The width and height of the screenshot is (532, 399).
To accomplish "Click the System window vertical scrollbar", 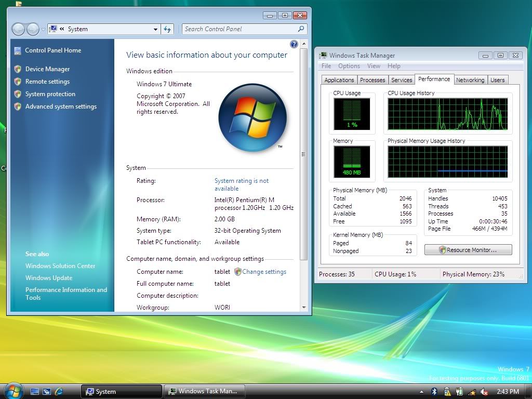I will (x=304, y=154).
